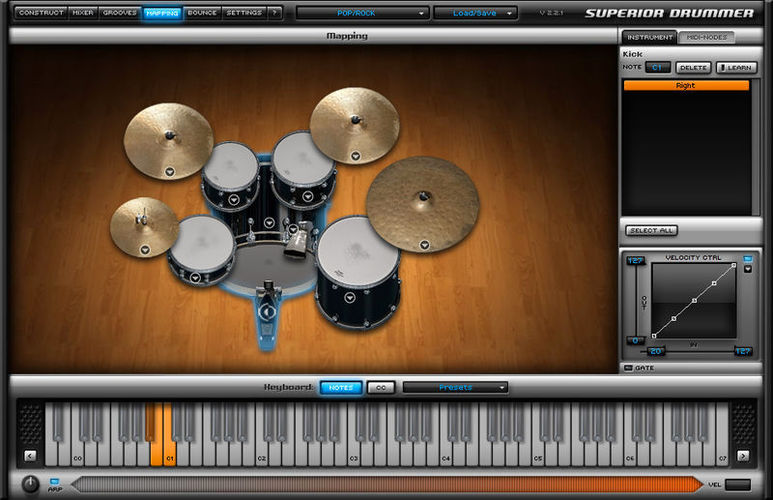Select the ride cymbal
The height and width of the screenshot is (500, 773).
423,203
